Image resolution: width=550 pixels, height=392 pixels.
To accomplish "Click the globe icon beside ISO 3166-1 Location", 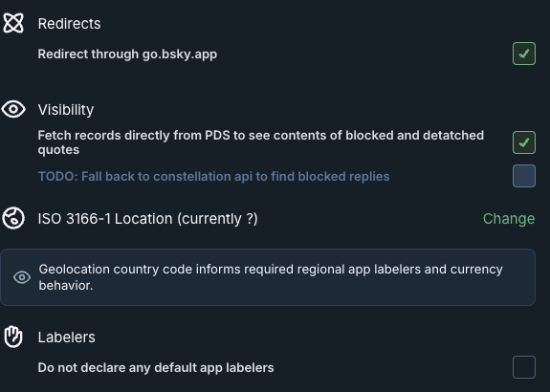I will point(13,218).
